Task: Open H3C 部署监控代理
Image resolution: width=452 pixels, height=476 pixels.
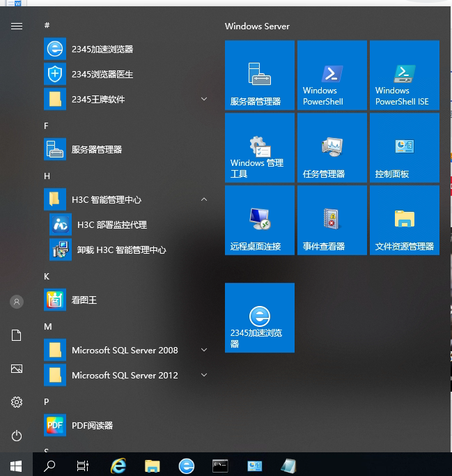Action: click(129, 224)
